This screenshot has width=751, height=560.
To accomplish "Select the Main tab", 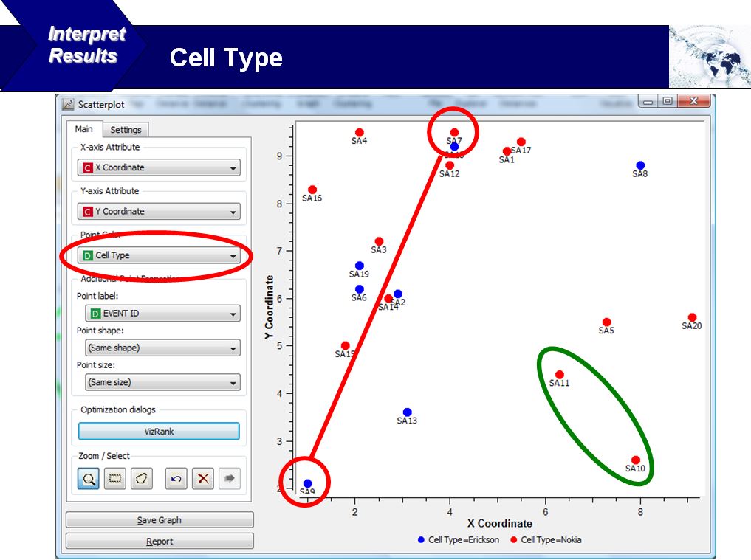I will 84,129.
